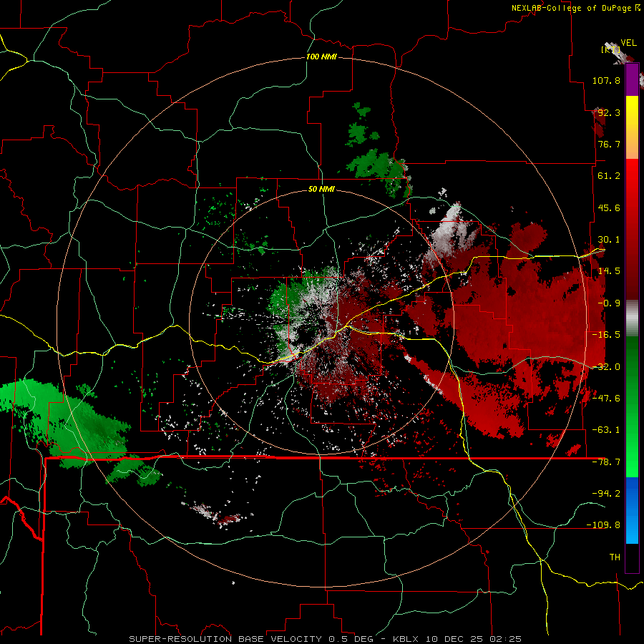Click the purple segment of the color bar
Screen dimensions: 644x644
pos(632,80)
